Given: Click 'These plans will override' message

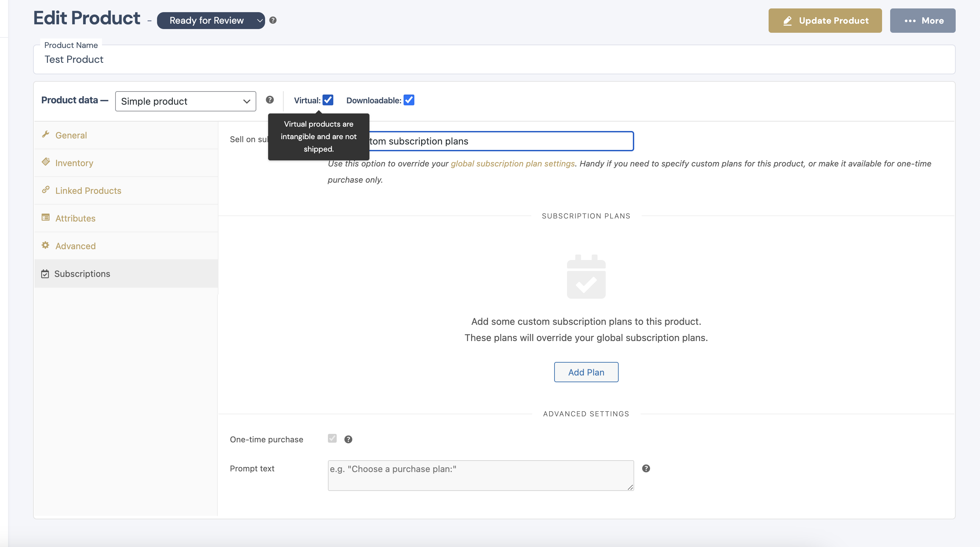Looking at the screenshot, I should (x=586, y=338).
